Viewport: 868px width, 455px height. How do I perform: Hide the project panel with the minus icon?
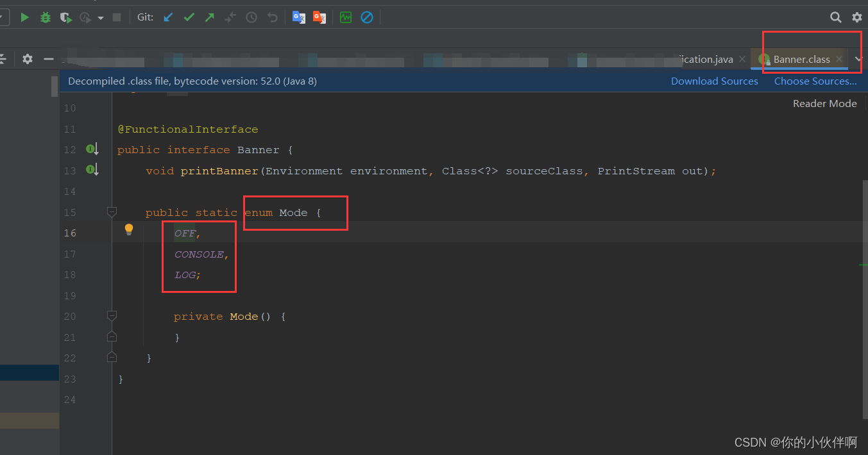(48, 59)
